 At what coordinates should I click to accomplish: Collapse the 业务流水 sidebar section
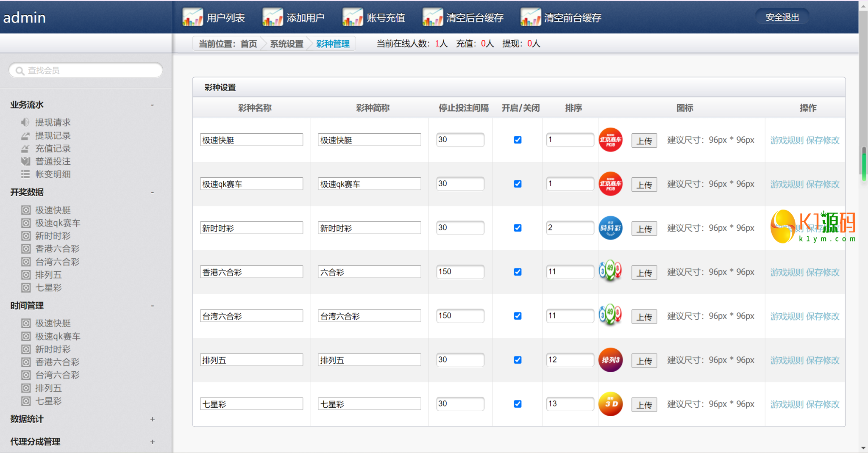click(152, 105)
